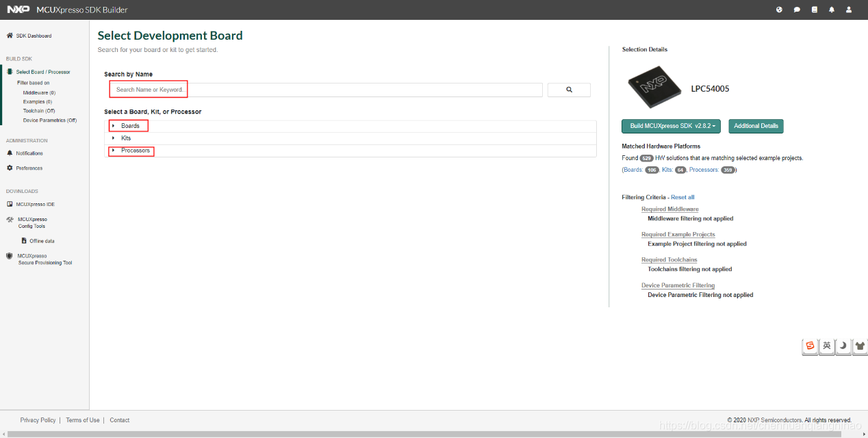Open Build MCUXpresso SDK v2.8.2 dropdown

[x=672, y=126]
